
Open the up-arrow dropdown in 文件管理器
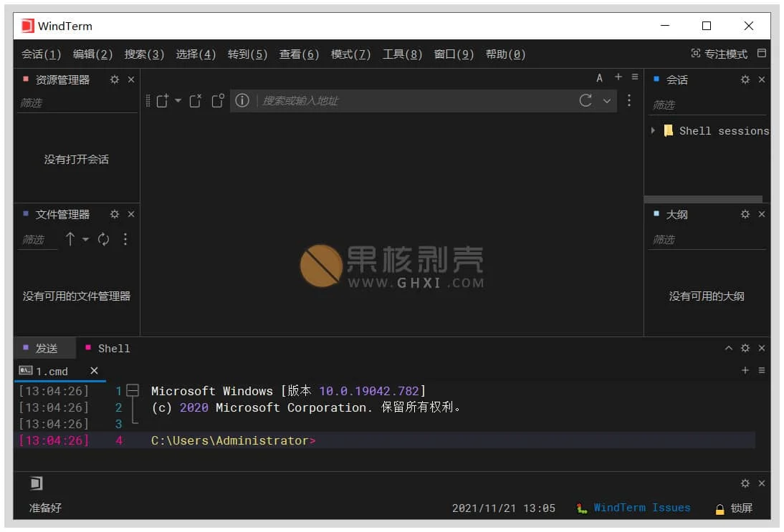85,239
